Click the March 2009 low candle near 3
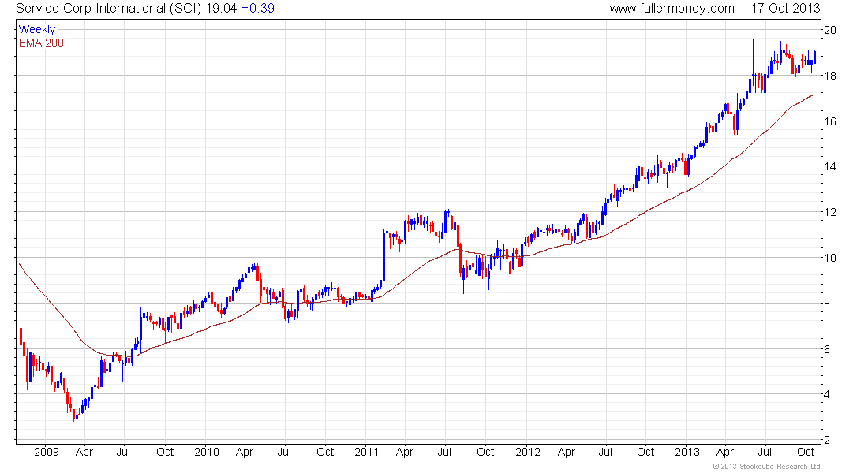This screenshot has height=473, width=868. (77, 415)
